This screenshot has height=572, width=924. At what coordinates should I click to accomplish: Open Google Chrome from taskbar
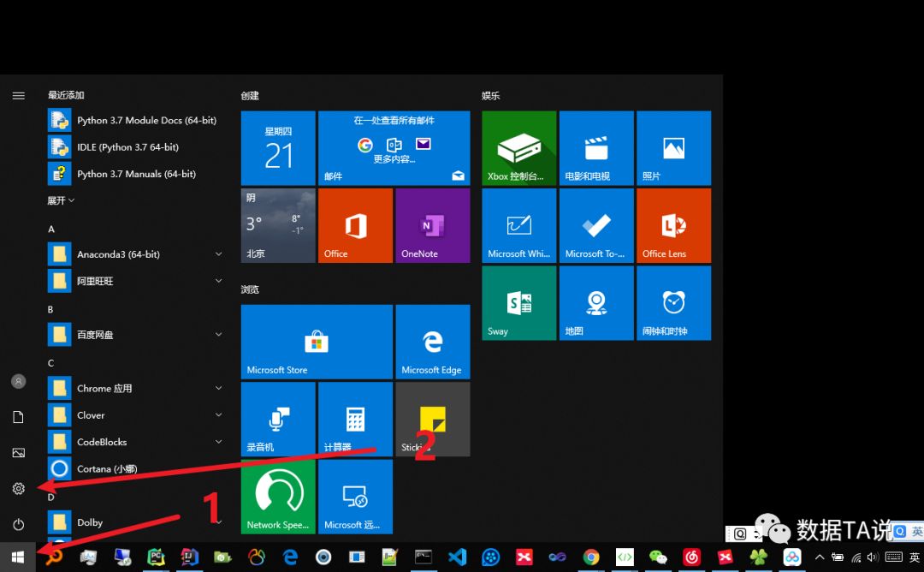point(591,557)
